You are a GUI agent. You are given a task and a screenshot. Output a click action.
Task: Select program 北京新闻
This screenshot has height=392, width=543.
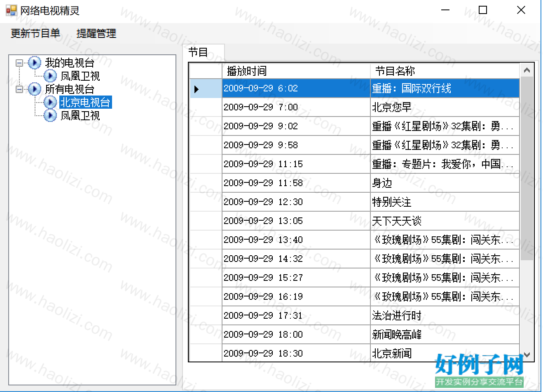point(445,353)
